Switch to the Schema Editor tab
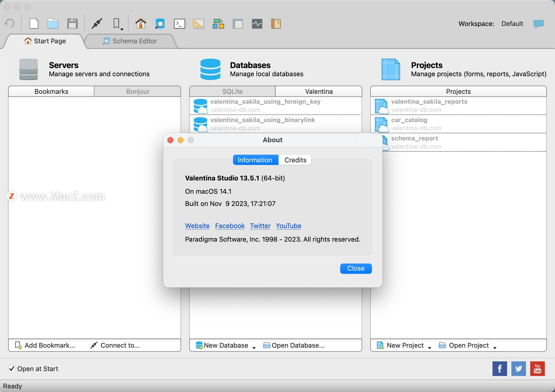 (130, 41)
